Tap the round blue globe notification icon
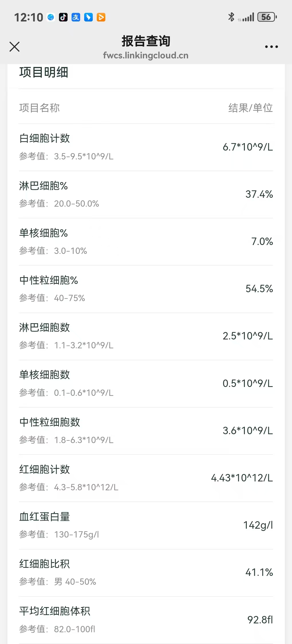292x644 pixels. (51, 17)
